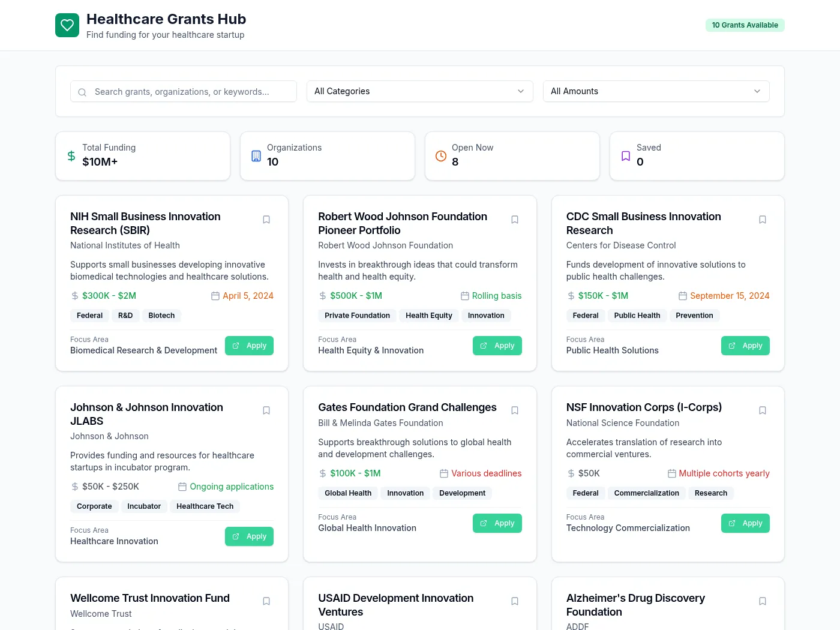Apply to the Robert Wood Johnson grant
This screenshot has height=630, width=840.
tap(497, 346)
